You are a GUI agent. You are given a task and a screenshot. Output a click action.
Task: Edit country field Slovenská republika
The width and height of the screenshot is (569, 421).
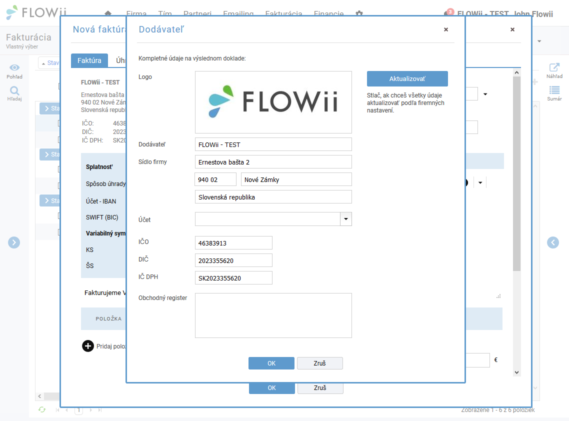pyautogui.click(x=273, y=197)
